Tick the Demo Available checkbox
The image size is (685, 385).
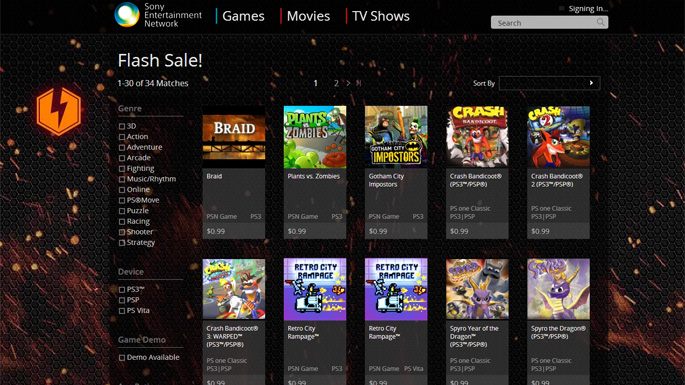[x=122, y=357]
